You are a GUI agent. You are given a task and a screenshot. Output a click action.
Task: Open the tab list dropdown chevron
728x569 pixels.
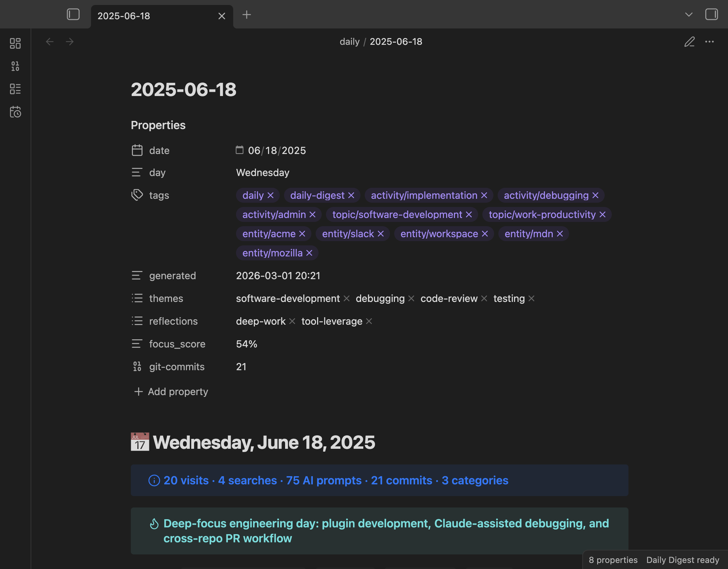coord(689,15)
